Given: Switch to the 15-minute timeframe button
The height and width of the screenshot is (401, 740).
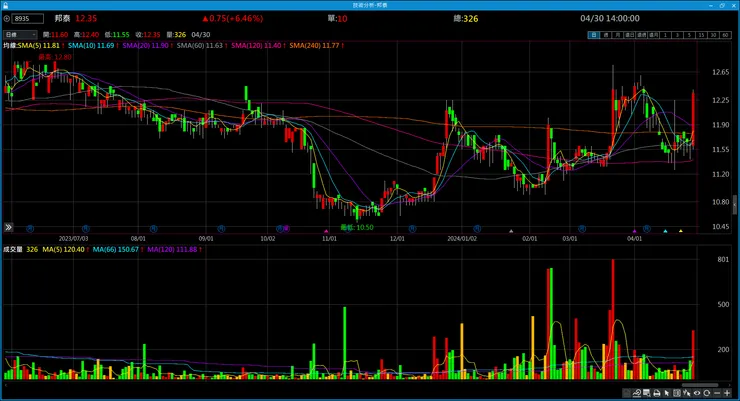Looking at the screenshot, I should pyautogui.click(x=701, y=35).
